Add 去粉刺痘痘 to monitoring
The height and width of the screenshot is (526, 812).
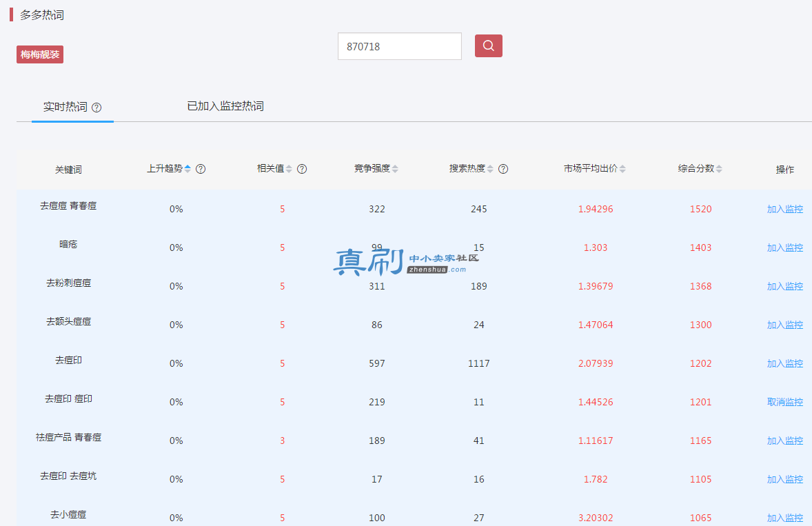pyautogui.click(x=784, y=286)
